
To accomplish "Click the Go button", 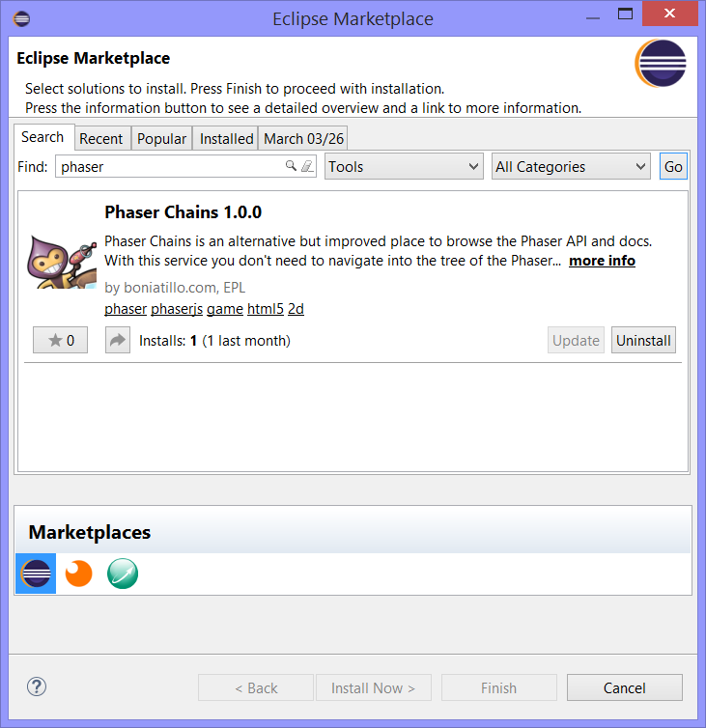I will tap(673, 166).
